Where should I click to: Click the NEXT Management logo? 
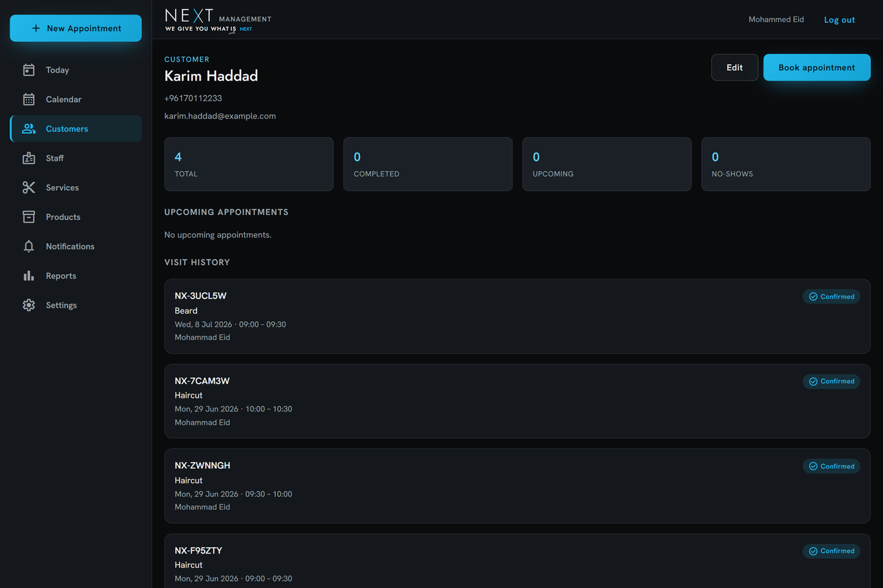point(218,20)
